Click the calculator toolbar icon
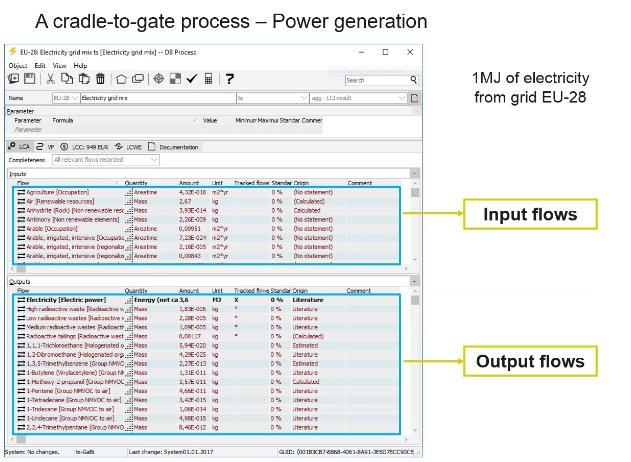The image size is (631, 462). 208,78
